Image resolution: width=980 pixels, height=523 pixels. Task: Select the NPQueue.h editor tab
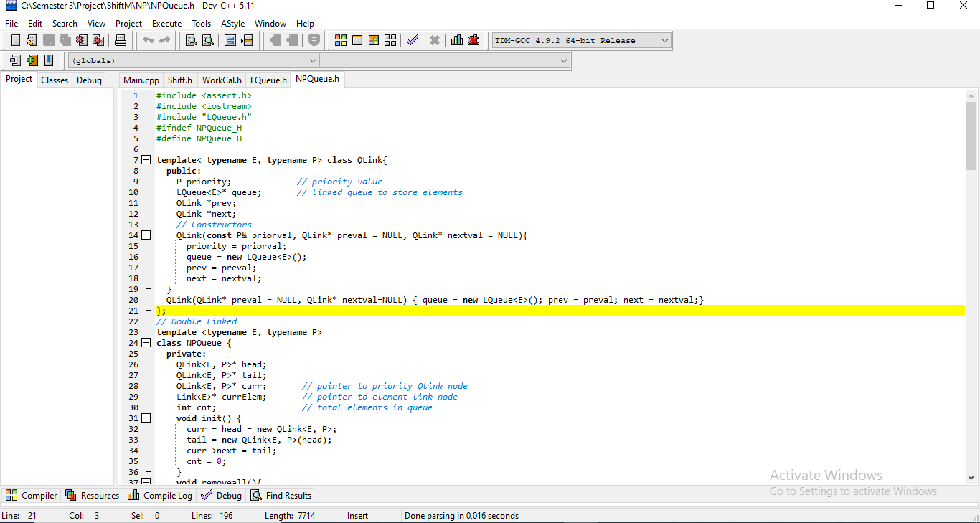pyautogui.click(x=317, y=79)
